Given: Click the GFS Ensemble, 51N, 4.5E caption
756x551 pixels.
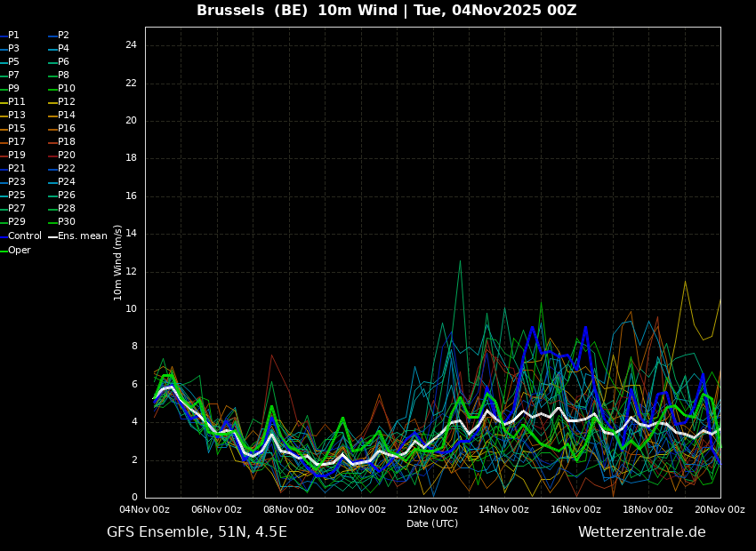Looking at the screenshot, I should coord(197,532).
